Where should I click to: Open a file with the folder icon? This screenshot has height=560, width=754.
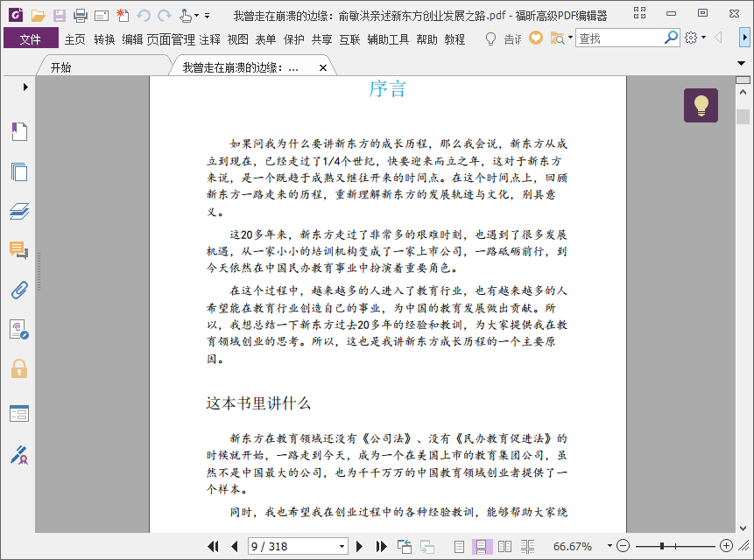[38, 16]
